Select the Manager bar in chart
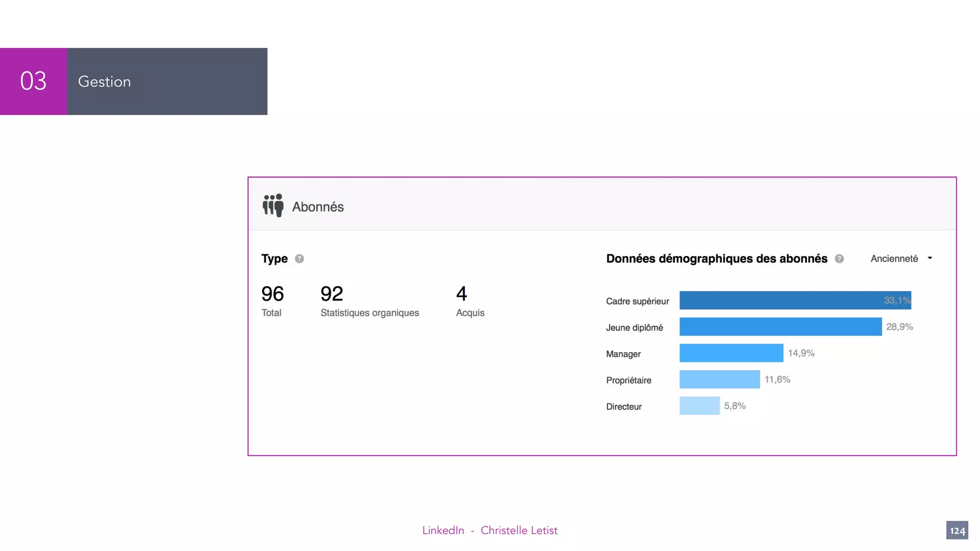Viewport: 980px width, 551px height. (x=731, y=353)
